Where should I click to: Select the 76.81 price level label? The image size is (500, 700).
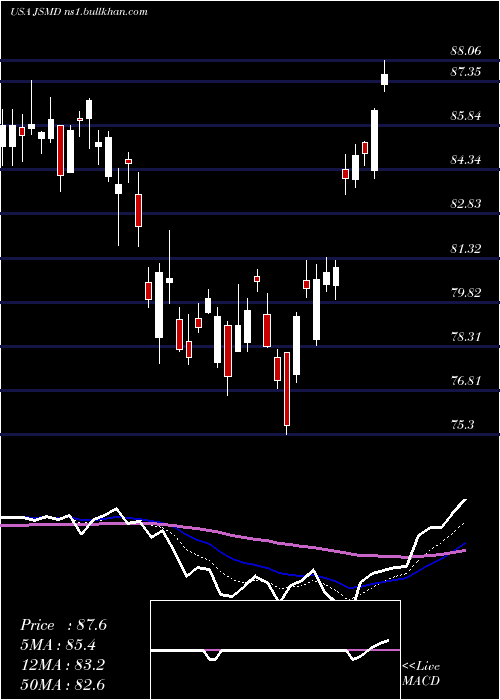pyautogui.click(x=466, y=381)
